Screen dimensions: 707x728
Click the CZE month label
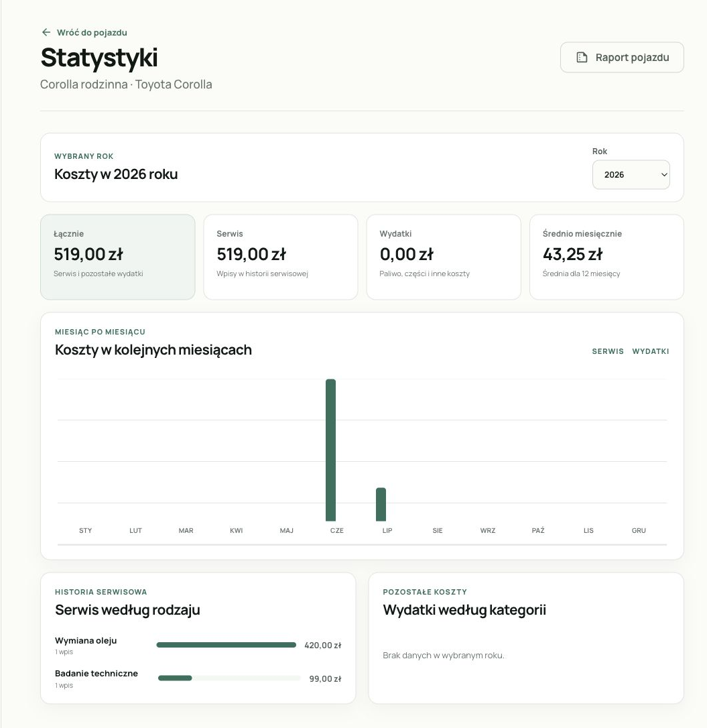[337, 530]
